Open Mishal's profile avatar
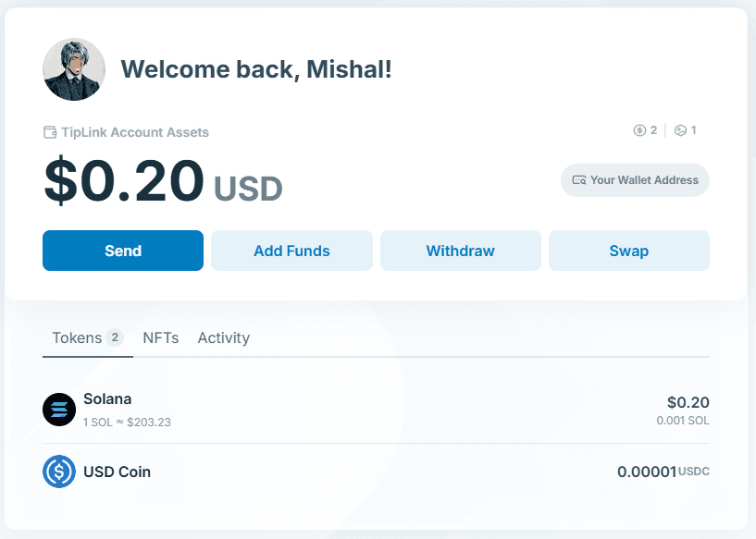 [74, 69]
